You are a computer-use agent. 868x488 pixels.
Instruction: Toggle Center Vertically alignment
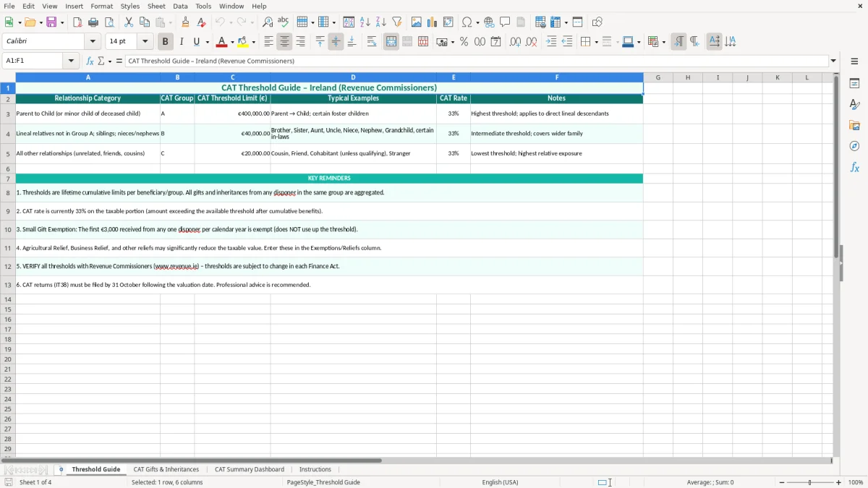[x=336, y=42]
